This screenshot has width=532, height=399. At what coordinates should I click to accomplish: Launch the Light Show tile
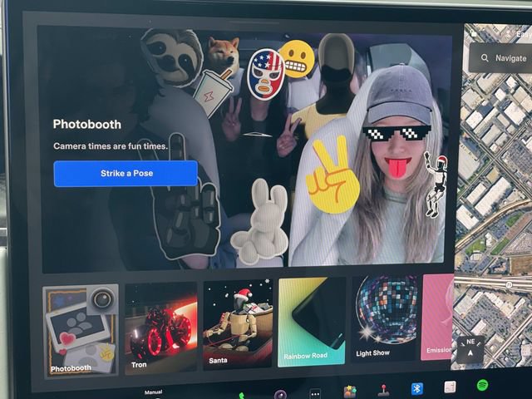pyautogui.click(x=384, y=318)
